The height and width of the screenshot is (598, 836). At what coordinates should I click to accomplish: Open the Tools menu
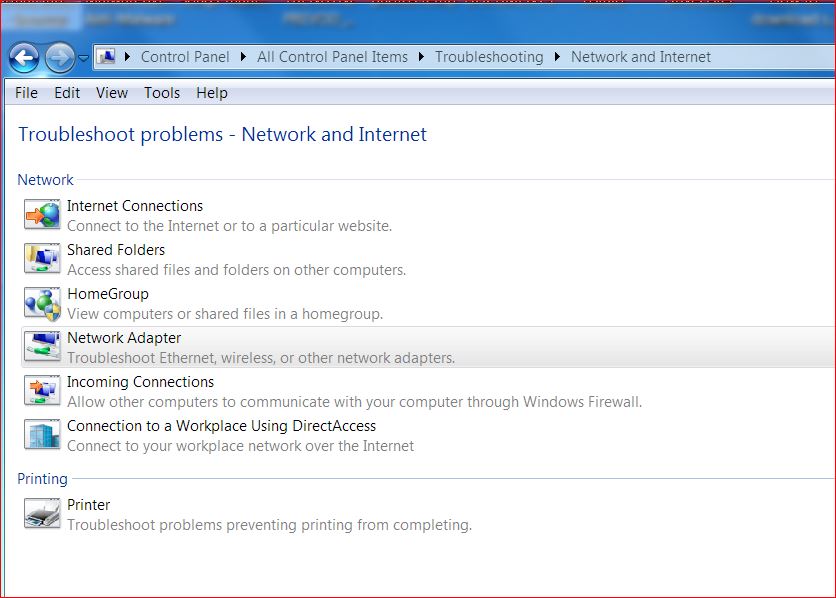162,93
